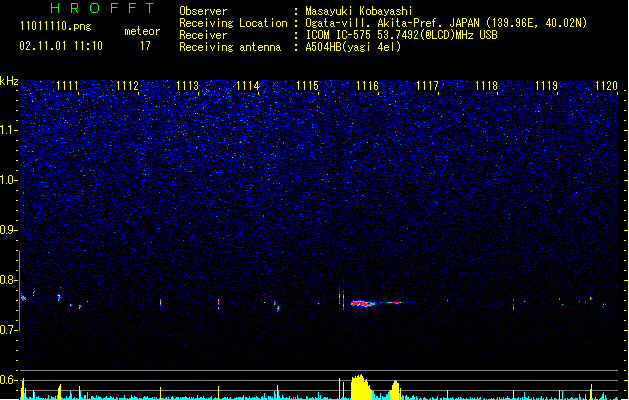Viewport: 629px width, 400px height.
Task: Click the 1120 time marker
Action: tap(607, 86)
